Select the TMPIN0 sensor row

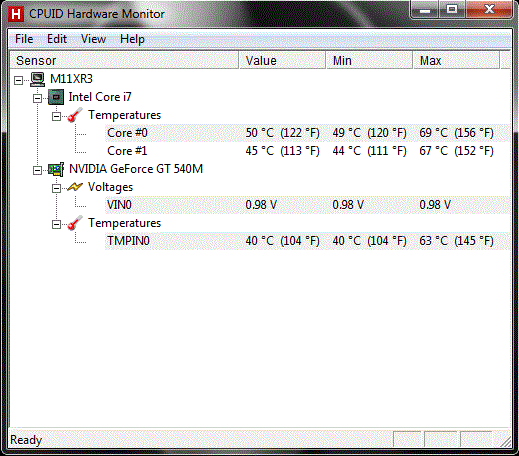click(307, 241)
